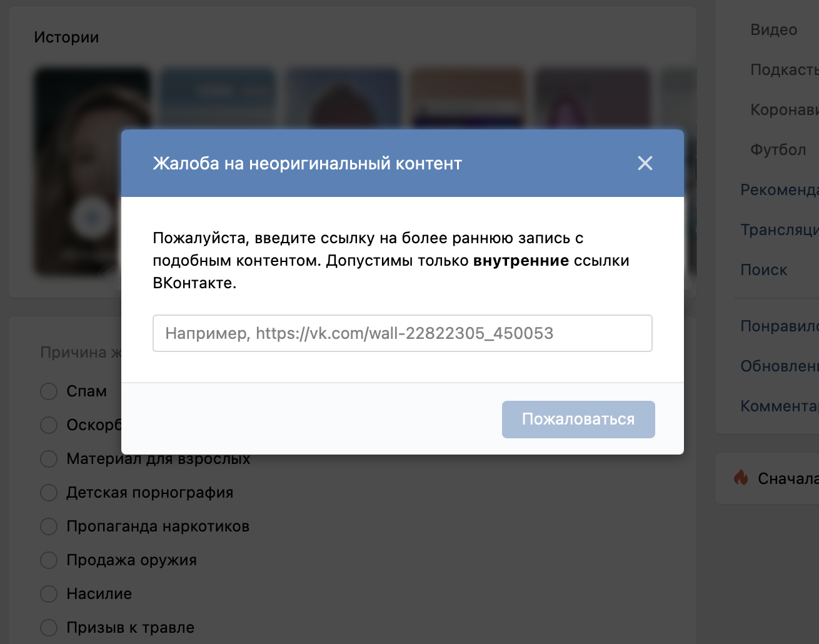This screenshot has width=819, height=644.
Task: Select Пропаганда наркотиков radio option
Action: tap(49, 526)
